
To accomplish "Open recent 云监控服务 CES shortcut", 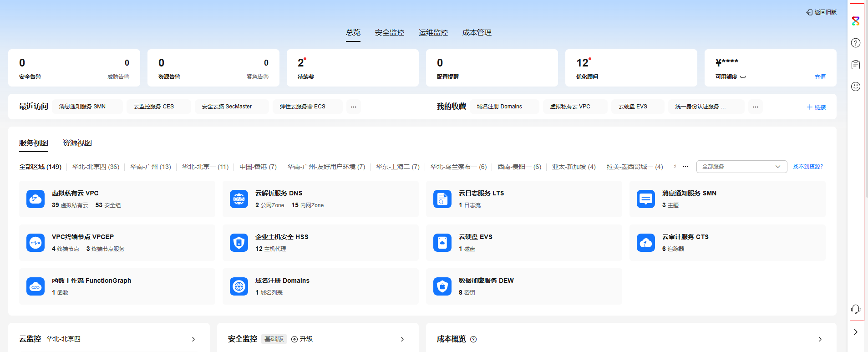I will [x=159, y=107].
